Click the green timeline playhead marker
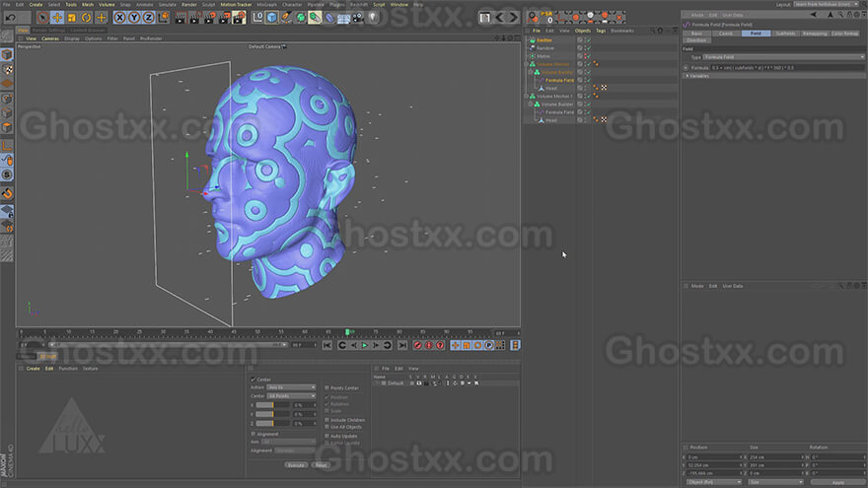The width and height of the screenshot is (868, 488). click(347, 332)
